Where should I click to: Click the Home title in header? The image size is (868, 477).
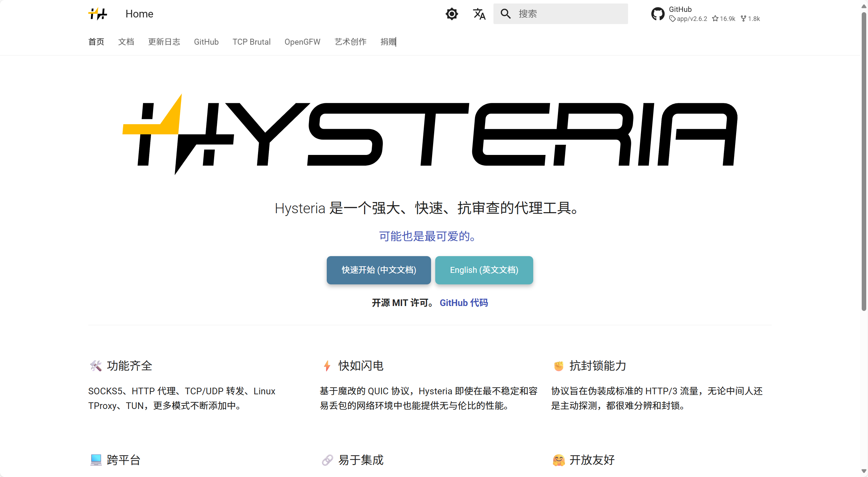(139, 14)
